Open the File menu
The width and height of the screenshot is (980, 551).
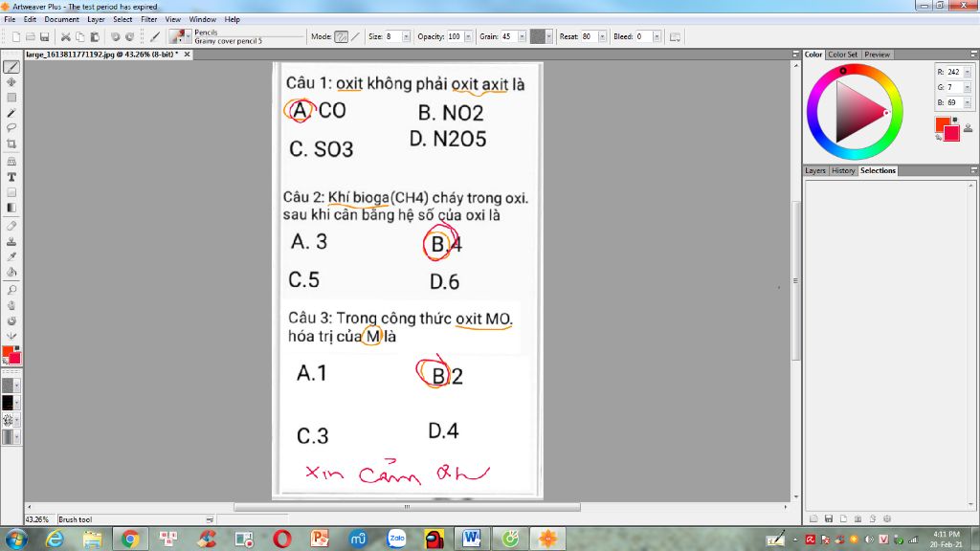tap(10, 19)
